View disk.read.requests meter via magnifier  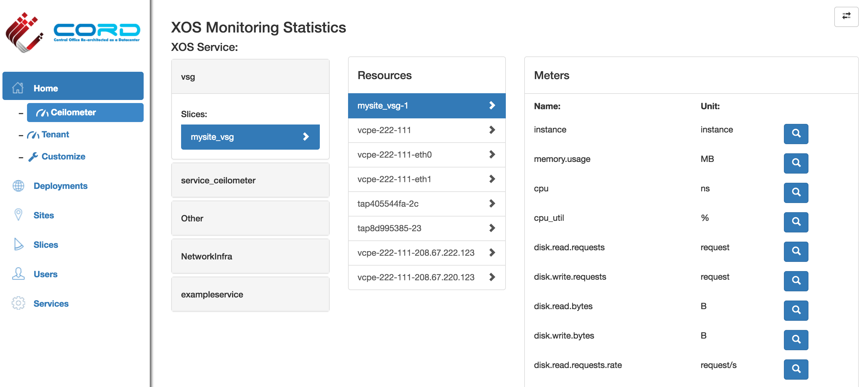coord(796,251)
